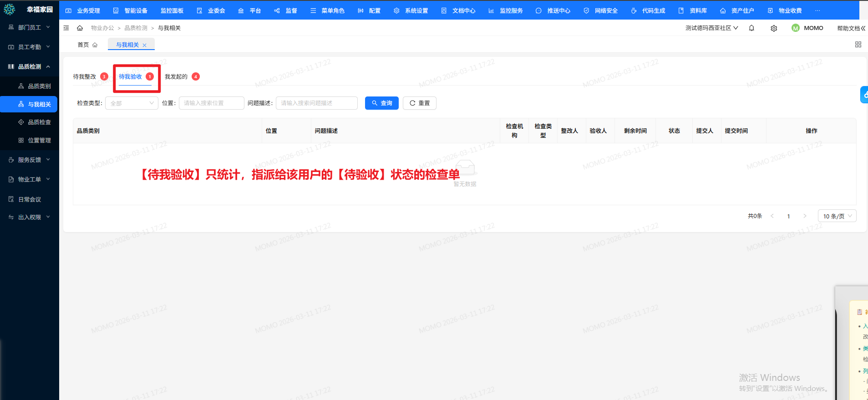Click 品质检测 breadcrumb link

click(136, 28)
